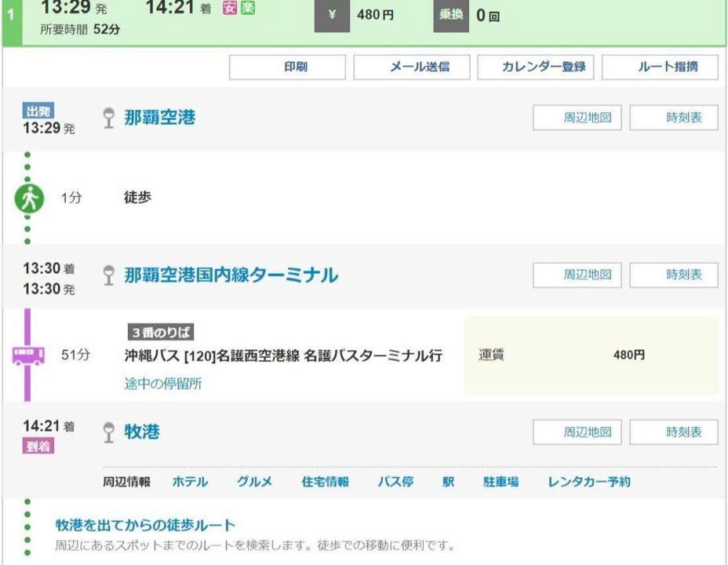Open 時刻表 for 牧港
Screen dimensions: 728x565
coord(674,432)
